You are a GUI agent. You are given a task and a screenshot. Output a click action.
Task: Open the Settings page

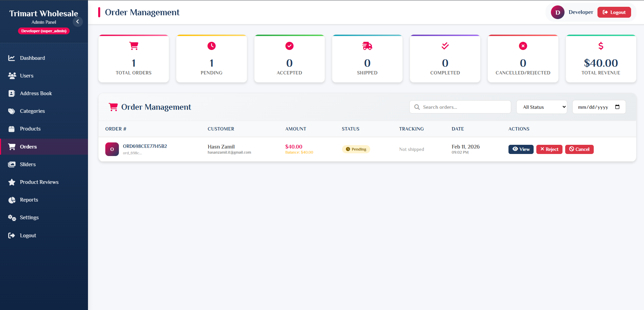[x=29, y=217]
